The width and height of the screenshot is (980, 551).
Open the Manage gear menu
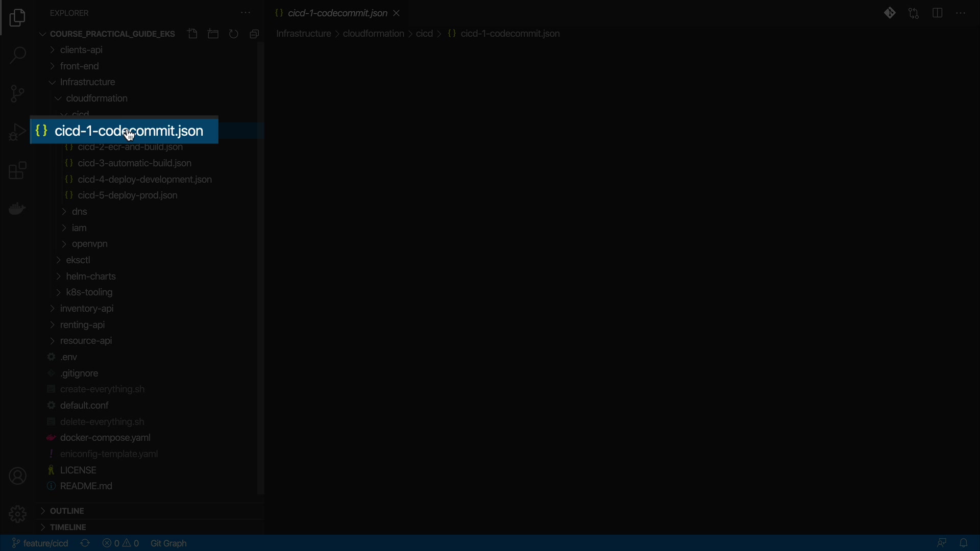tap(17, 514)
